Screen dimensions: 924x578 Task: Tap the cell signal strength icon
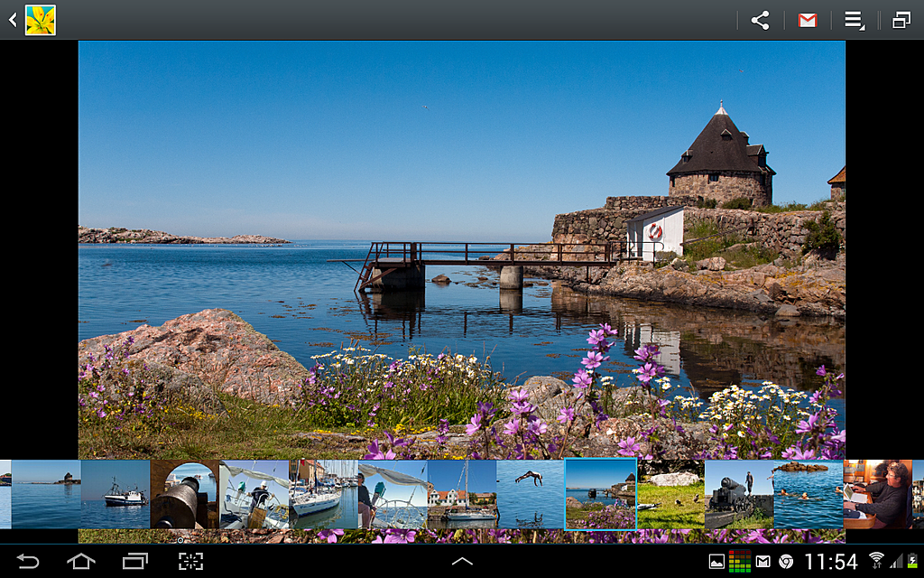pyautogui.click(x=896, y=561)
